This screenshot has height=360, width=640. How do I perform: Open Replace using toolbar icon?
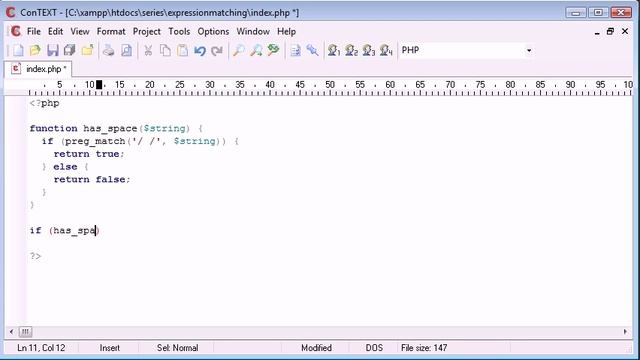273,50
